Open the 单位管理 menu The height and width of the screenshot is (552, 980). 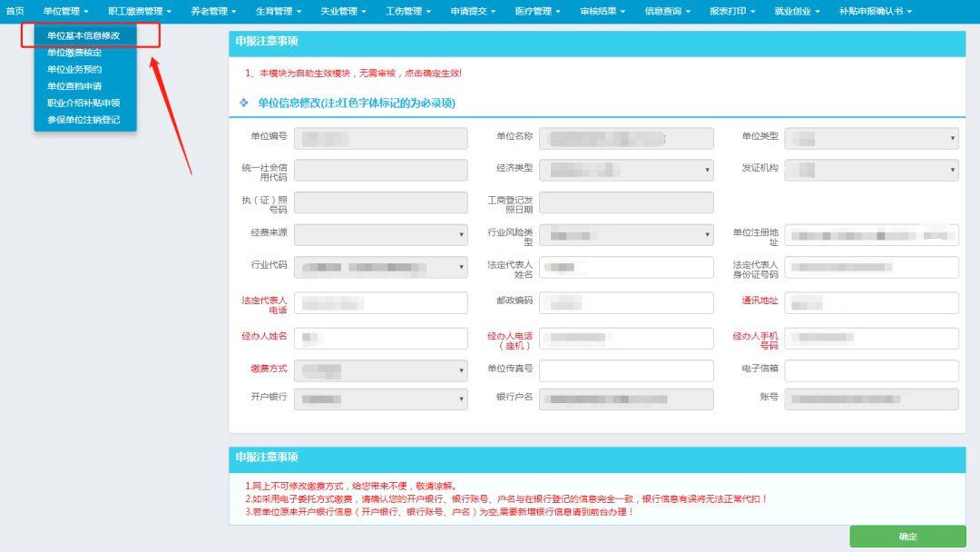[x=66, y=11]
